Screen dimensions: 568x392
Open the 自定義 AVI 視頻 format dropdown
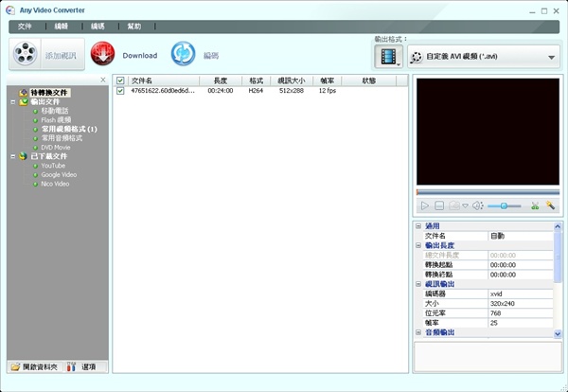click(x=484, y=57)
